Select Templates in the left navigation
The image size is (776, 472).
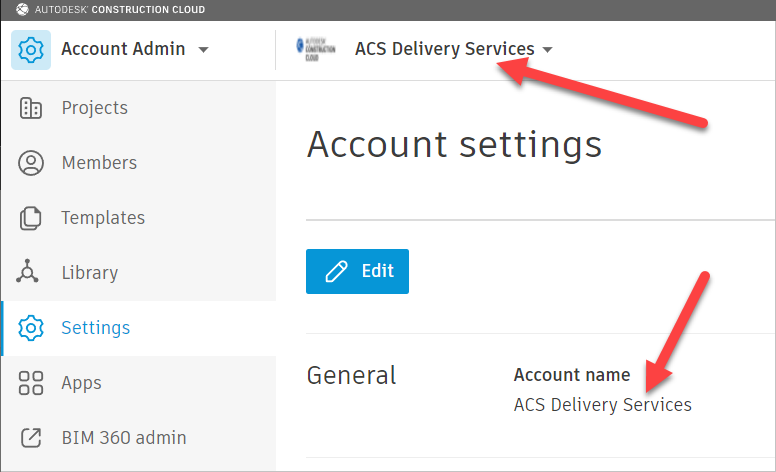(x=103, y=218)
